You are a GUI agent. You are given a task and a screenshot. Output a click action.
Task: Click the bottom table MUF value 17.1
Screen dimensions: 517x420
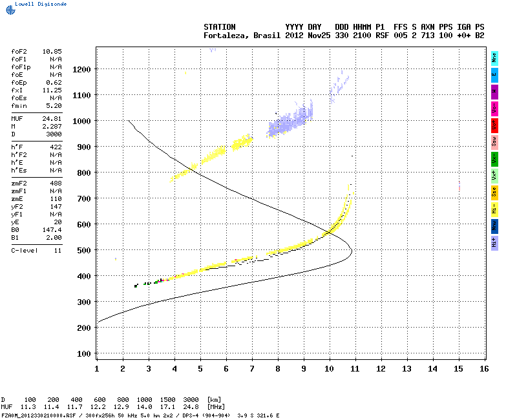pos(167,407)
